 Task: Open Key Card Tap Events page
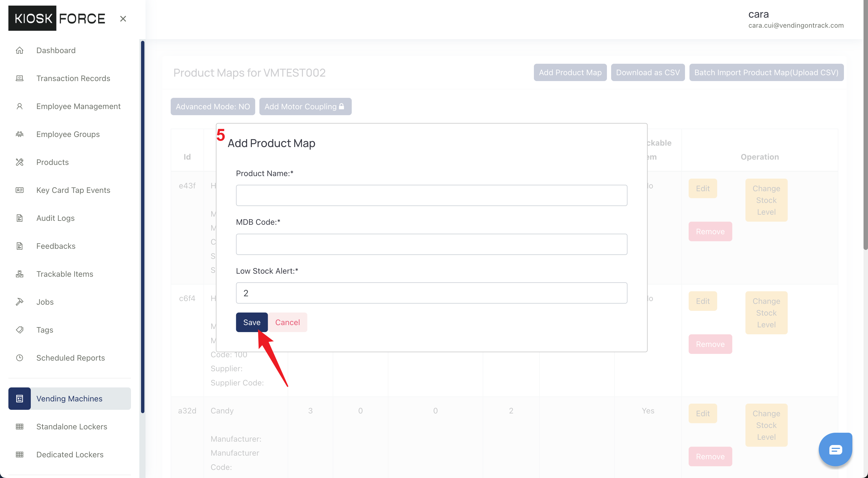[x=69, y=190]
